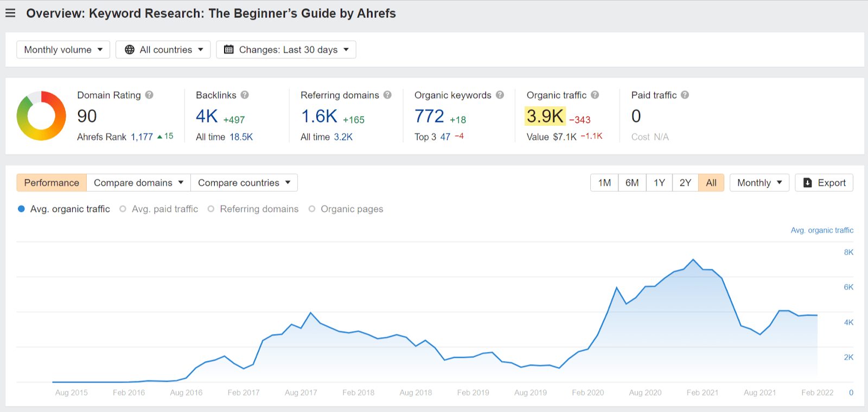This screenshot has height=412, width=868.
Task: Open the hamburger menu icon
Action: pyautogui.click(x=10, y=13)
